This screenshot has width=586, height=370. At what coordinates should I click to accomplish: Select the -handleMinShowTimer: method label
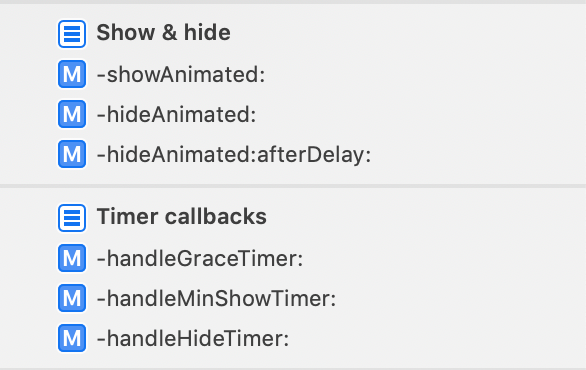click(x=216, y=298)
